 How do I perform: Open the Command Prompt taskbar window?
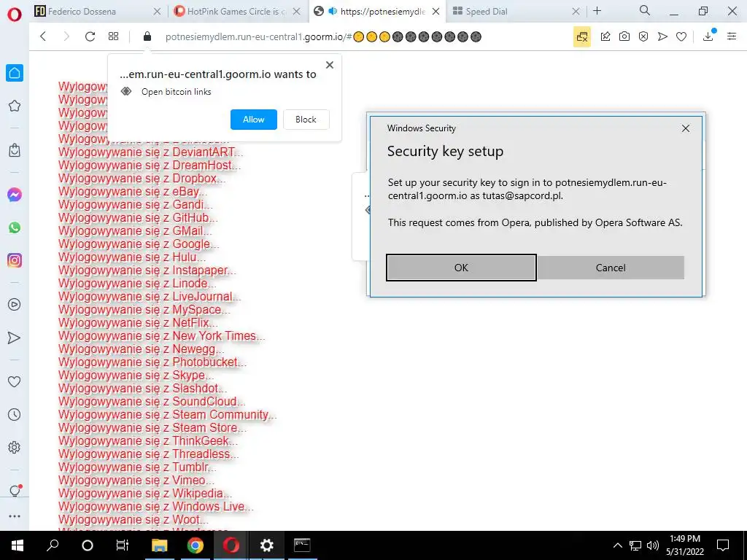[302, 545]
